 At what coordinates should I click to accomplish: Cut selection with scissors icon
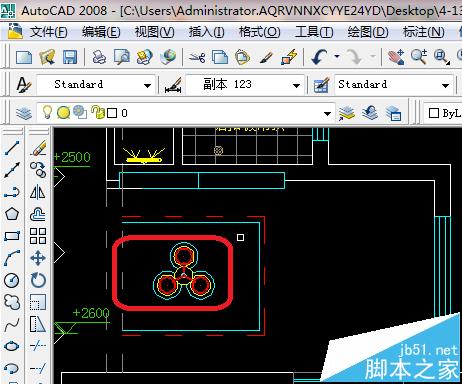point(197,57)
